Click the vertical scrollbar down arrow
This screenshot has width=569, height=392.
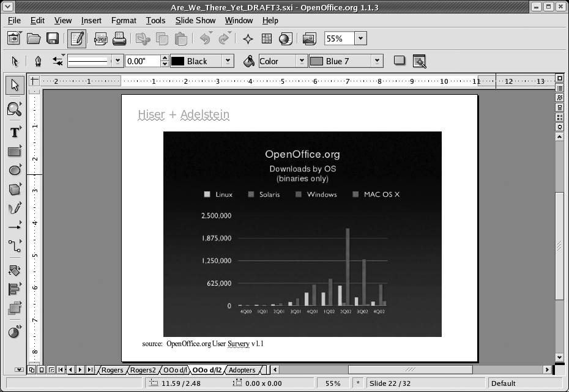click(559, 357)
